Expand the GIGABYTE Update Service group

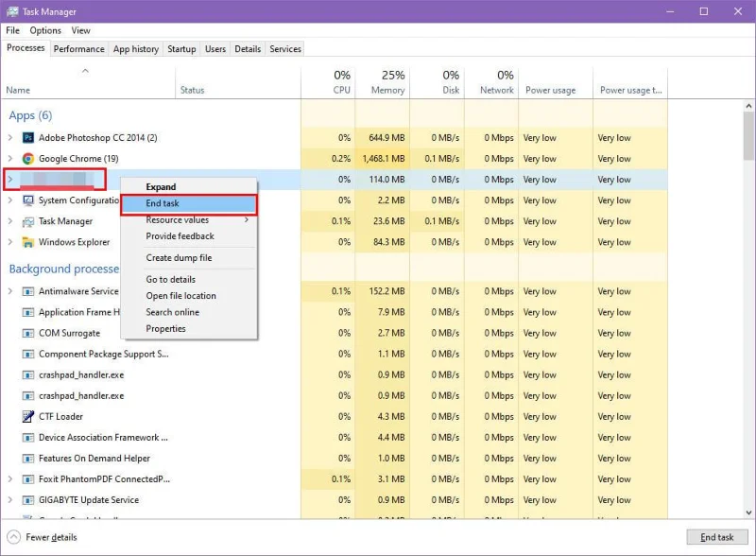click(x=10, y=500)
